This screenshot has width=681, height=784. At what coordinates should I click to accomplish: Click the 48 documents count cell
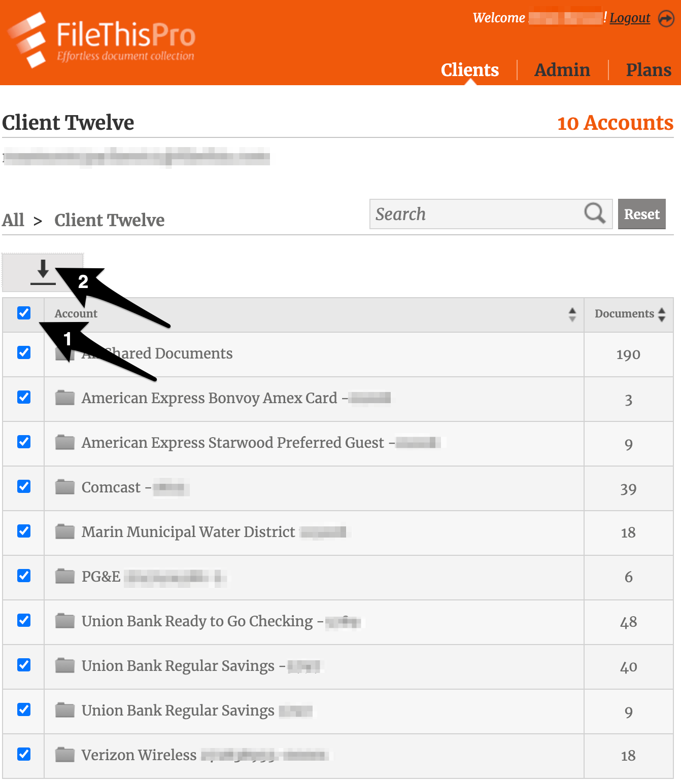pyautogui.click(x=628, y=622)
